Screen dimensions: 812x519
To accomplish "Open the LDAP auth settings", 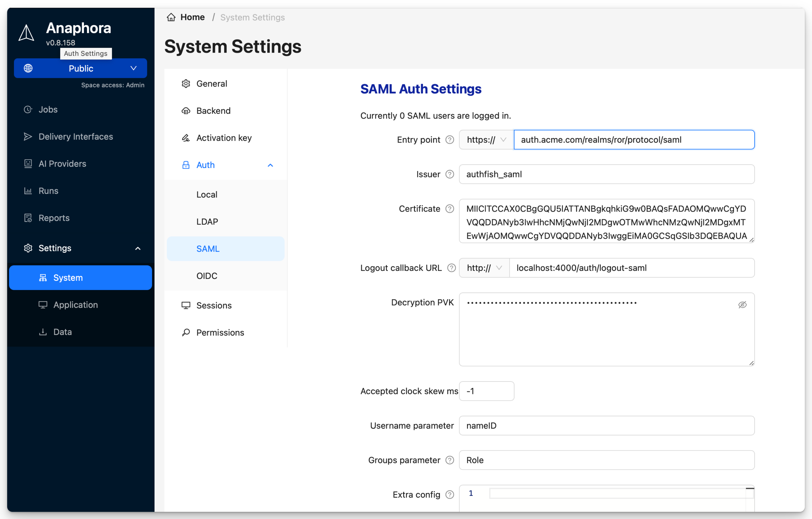I will click(207, 221).
